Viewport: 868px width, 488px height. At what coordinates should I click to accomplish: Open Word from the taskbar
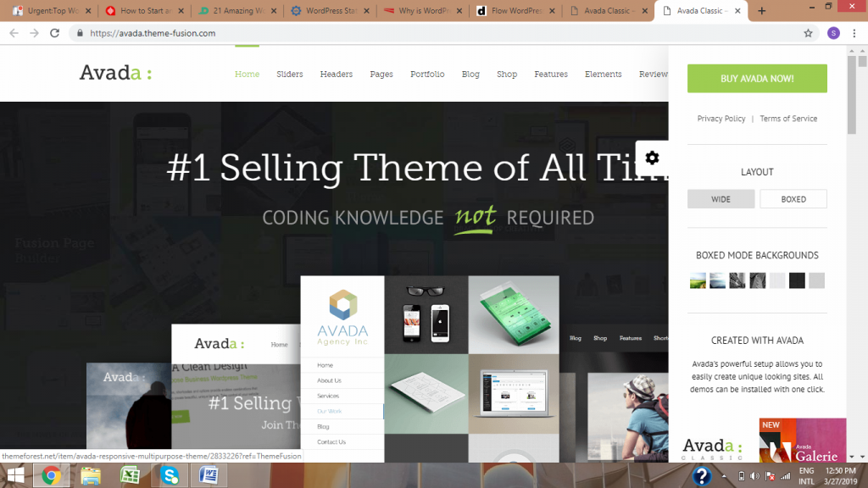[x=209, y=476]
